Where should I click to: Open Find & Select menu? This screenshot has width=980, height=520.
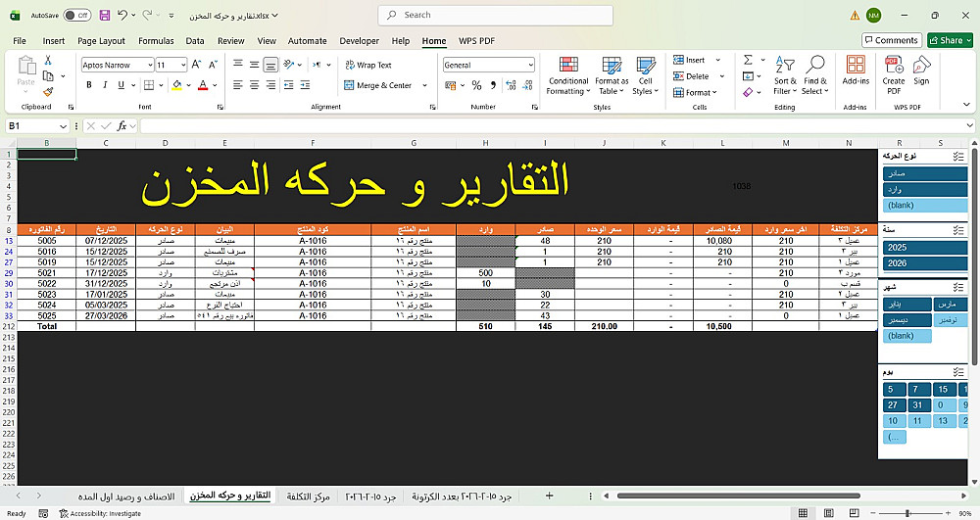pos(815,75)
